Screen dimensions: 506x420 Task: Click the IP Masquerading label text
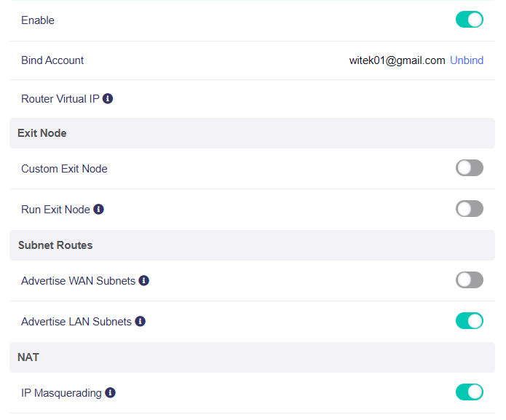61,393
